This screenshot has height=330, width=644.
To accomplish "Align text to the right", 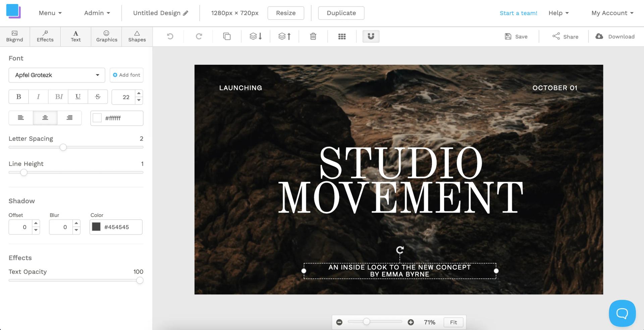I will (69, 118).
